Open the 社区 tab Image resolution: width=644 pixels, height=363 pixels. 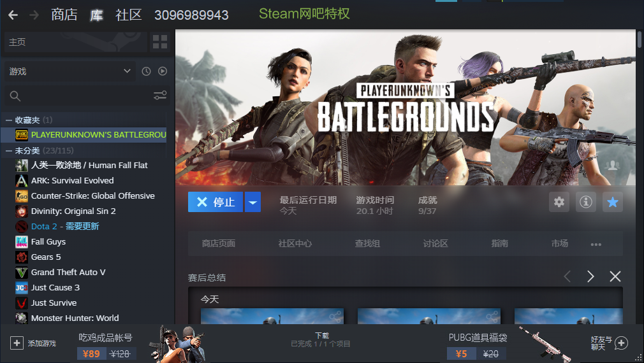[x=129, y=15]
